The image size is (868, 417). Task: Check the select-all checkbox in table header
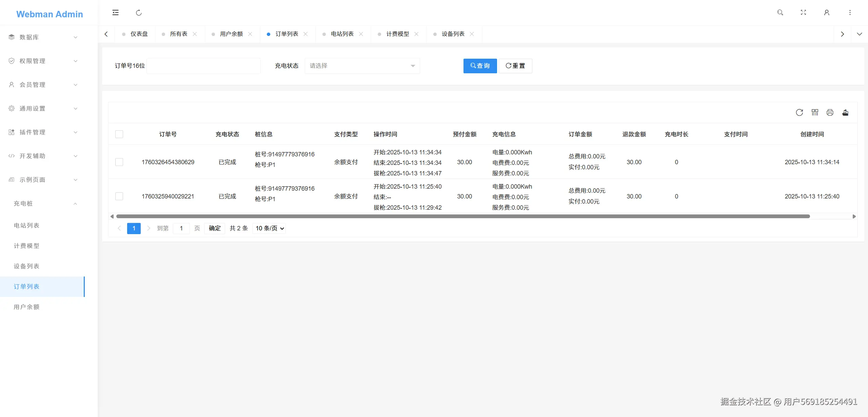(x=119, y=134)
